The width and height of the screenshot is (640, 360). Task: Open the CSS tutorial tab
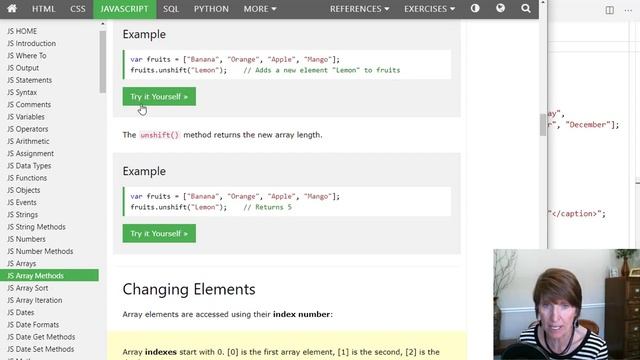point(78,9)
